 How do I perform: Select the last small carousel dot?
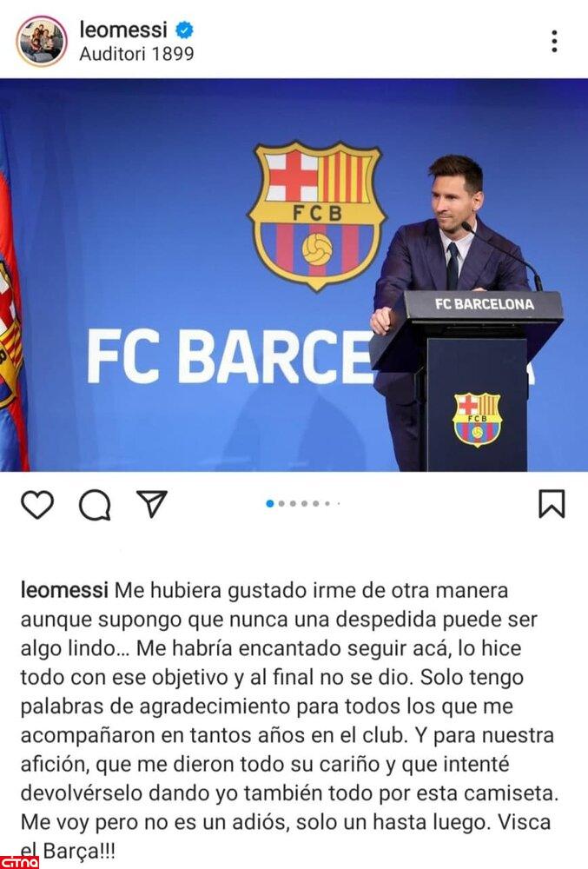tap(338, 503)
